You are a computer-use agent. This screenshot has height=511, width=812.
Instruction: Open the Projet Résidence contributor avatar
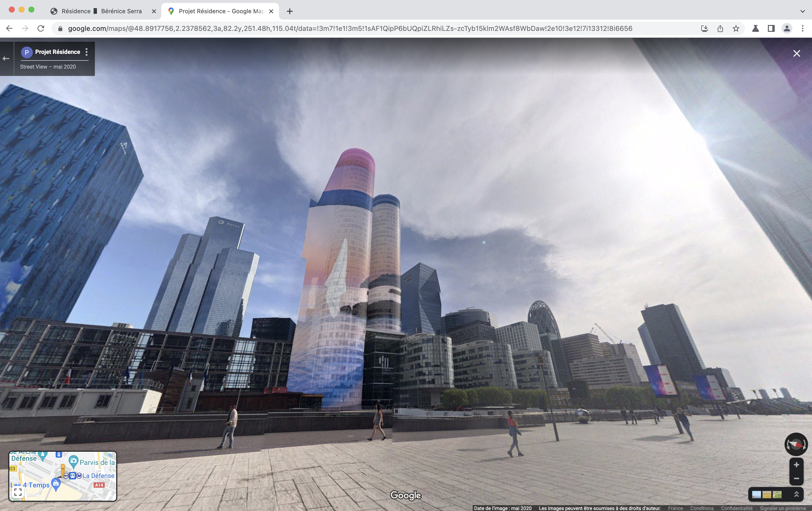27,52
